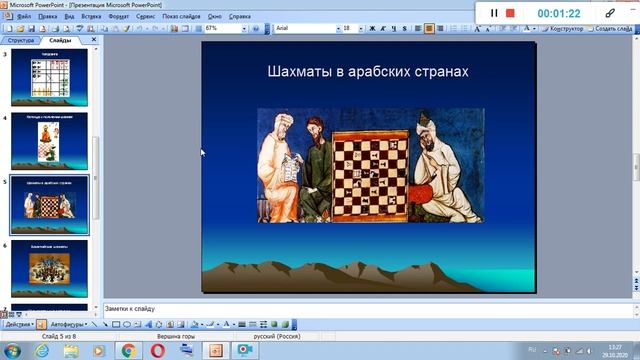Select the Line drawing tool
Viewport: 640px width, 360px height.
pyautogui.click(x=95, y=324)
